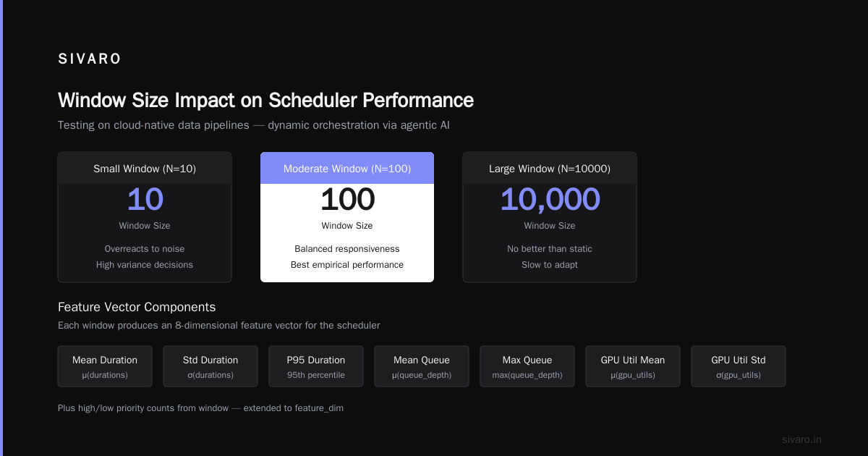Open the Std Duration feature card
The height and width of the screenshot is (456, 868).
(x=210, y=366)
